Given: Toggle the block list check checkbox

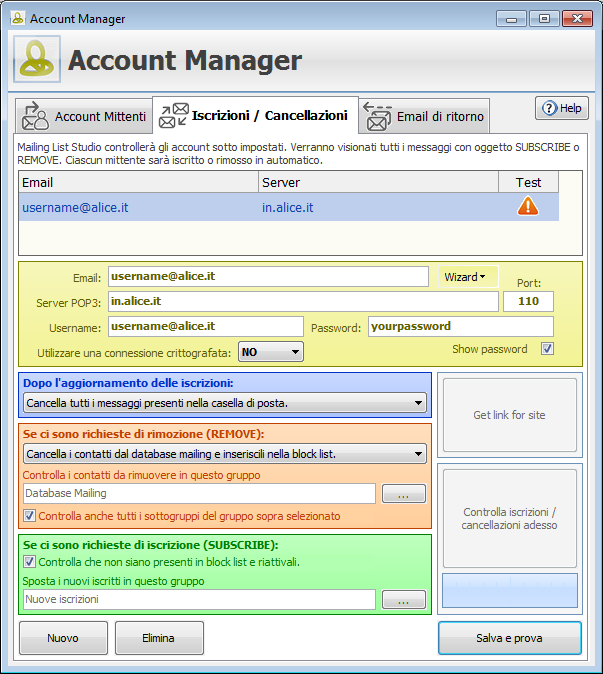Looking at the screenshot, I should pyautogui.click(x=29, y=562).
